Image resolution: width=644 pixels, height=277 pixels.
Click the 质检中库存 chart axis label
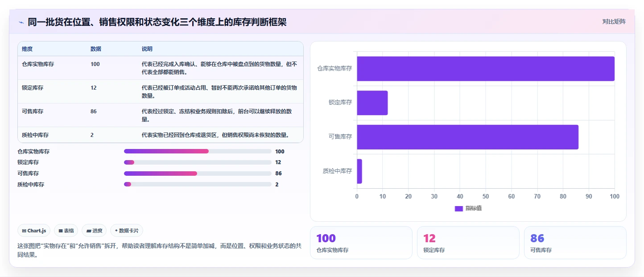click(x=337, y=171)
